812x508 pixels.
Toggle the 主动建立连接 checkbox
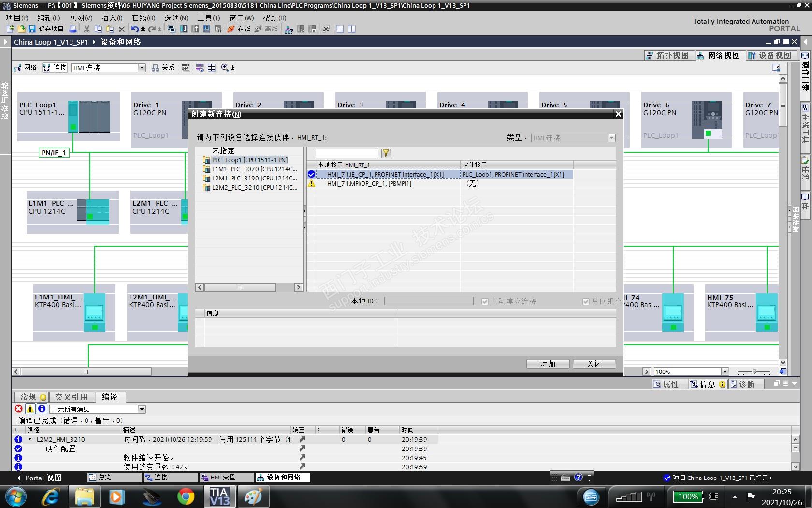[485, 301]
